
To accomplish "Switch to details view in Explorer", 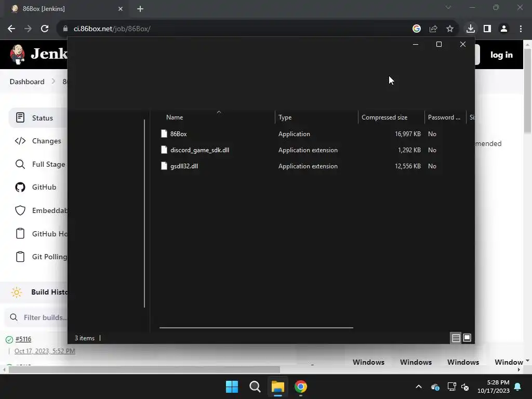I will coord(456,338).
